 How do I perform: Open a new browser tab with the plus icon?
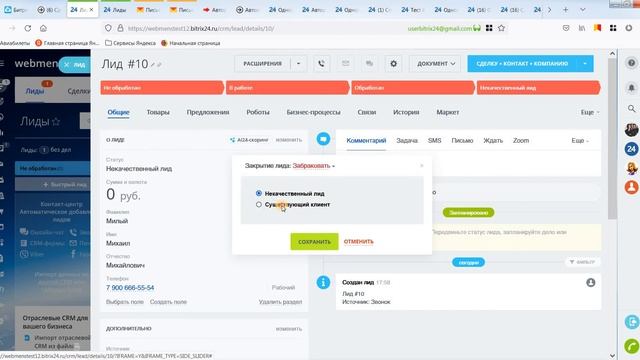[x=565, y=9]
